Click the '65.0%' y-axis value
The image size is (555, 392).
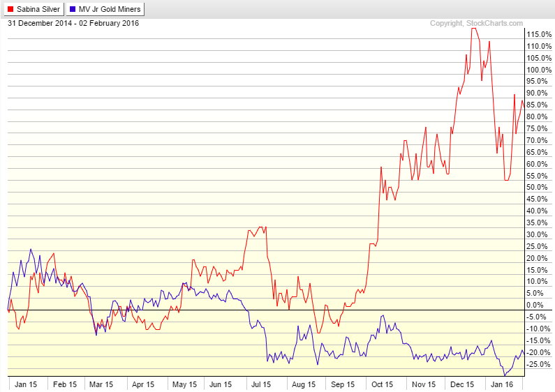[538, 152]
